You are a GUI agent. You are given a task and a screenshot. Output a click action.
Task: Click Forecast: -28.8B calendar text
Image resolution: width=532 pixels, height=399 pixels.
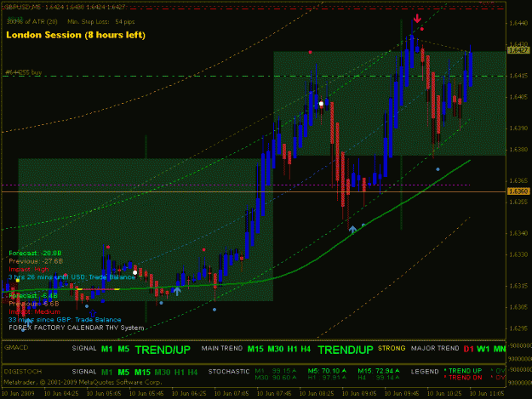[x=35, y=254]
